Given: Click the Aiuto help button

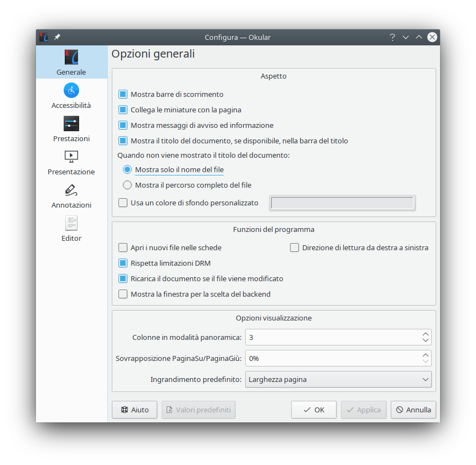Looking at the screenshot, I should coord(134,410).
